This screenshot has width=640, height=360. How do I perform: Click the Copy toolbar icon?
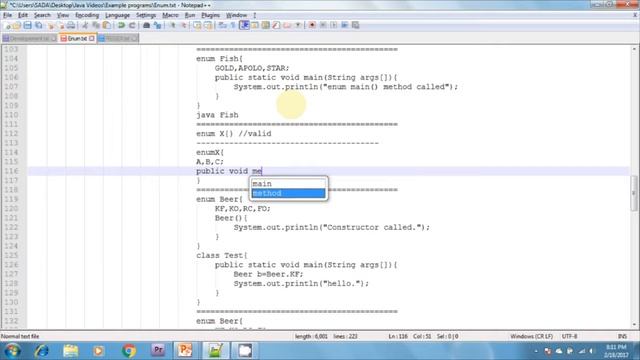(x=96, y=25)
